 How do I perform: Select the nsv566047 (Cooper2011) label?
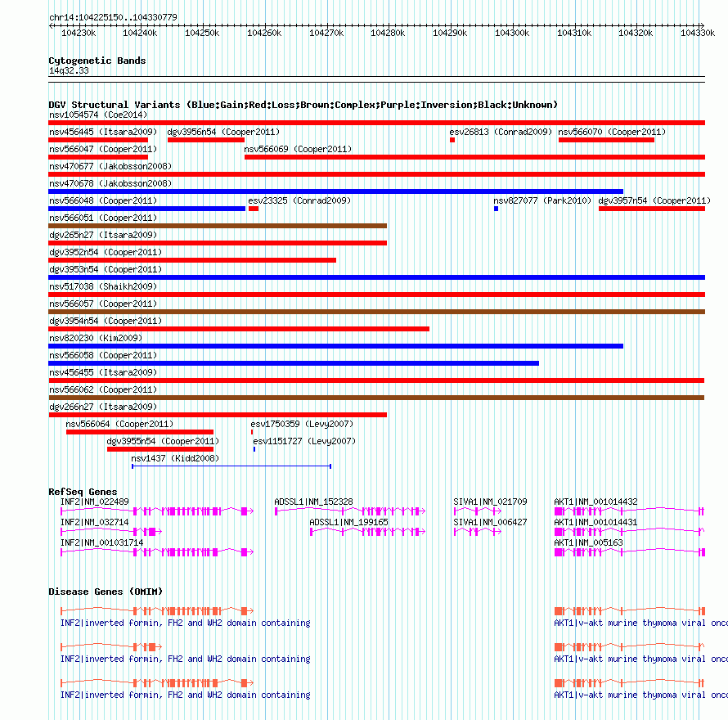103,149
